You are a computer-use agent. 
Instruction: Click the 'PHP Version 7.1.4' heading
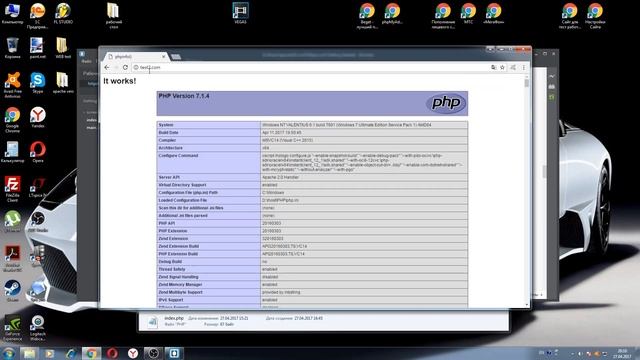tap(184, 96)
